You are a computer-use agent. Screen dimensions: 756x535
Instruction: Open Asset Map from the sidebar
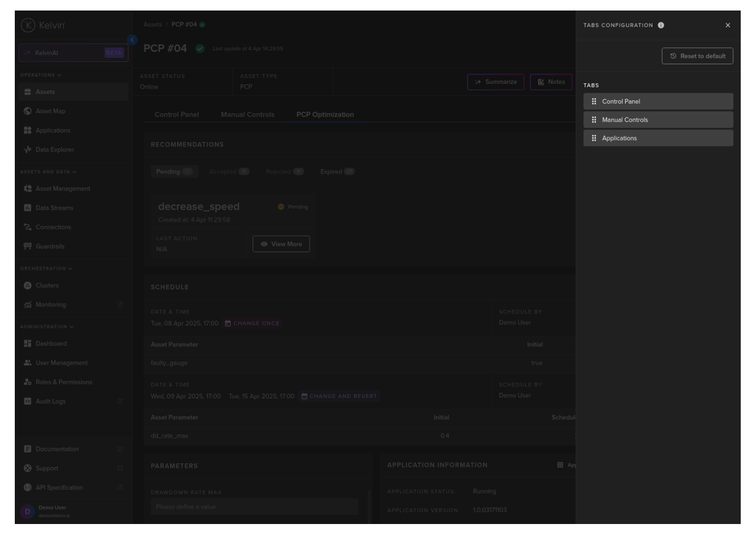tap(50, 111)
